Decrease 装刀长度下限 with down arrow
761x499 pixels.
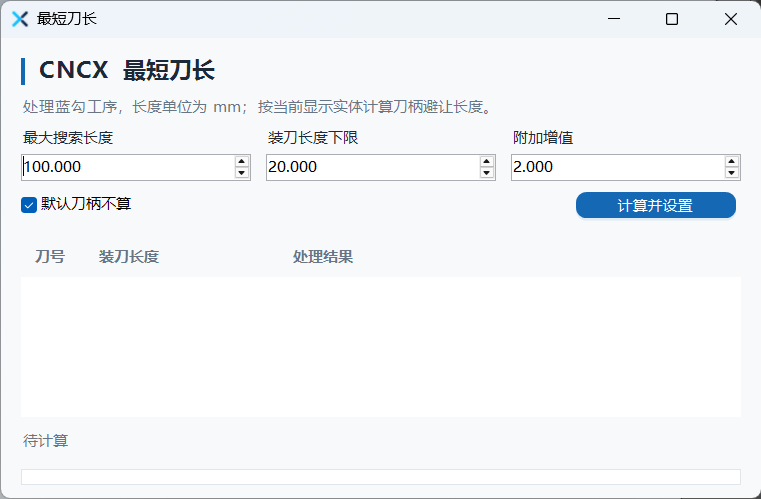[487, 173]
